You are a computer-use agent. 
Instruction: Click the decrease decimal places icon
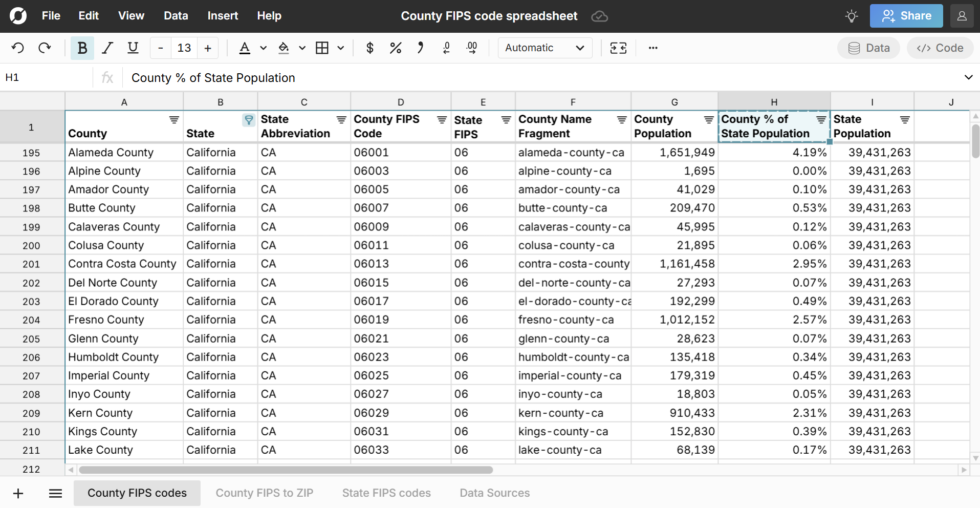(x=446, y=48)
